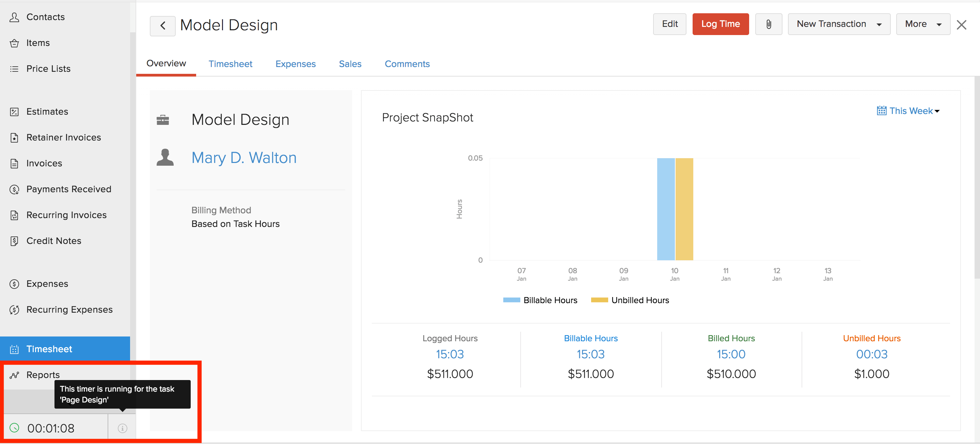Go to Payments Received in the sidebar
The image size is (980, 444).
pyautogui.click(x=68, y=189)
